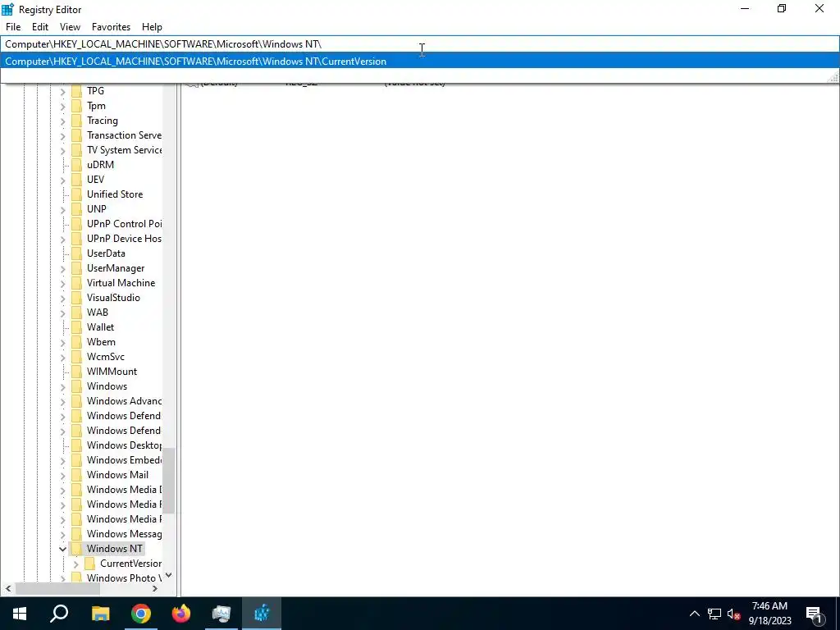Click the tree scroll-down arrow
This screenshot has height=630, width=840.
click(x=169, y=575)
